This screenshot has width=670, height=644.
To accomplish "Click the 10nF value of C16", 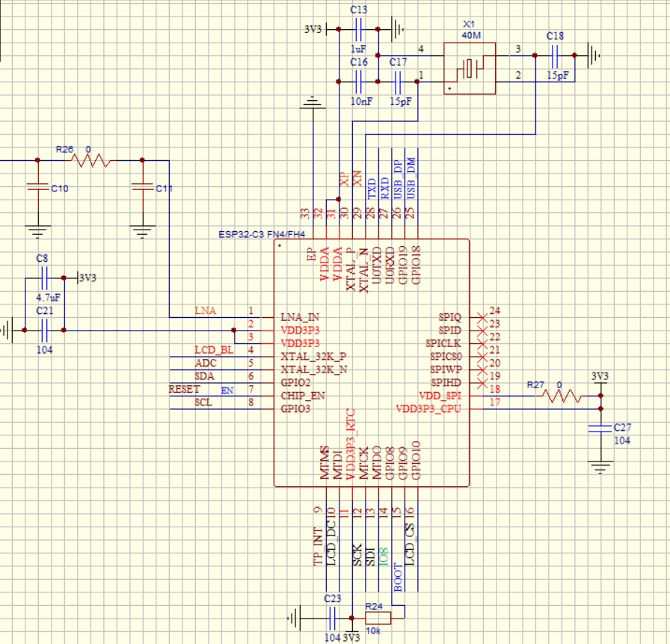I will [361, 101].
